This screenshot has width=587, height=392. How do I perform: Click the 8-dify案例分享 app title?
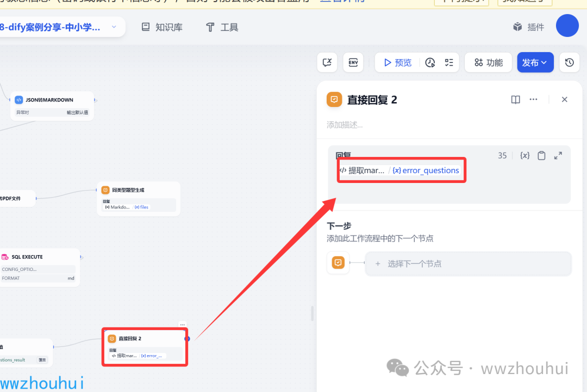pos(50,27)
